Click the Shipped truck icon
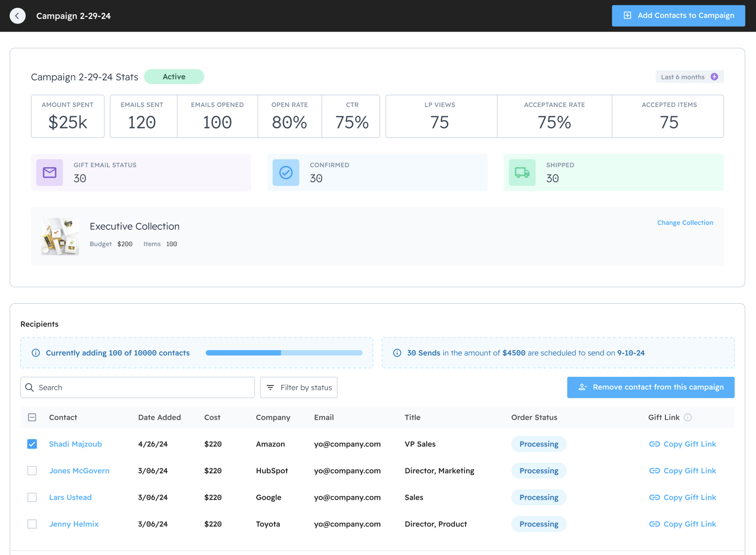This screenshot has width=756, height=555. point(522,173)
